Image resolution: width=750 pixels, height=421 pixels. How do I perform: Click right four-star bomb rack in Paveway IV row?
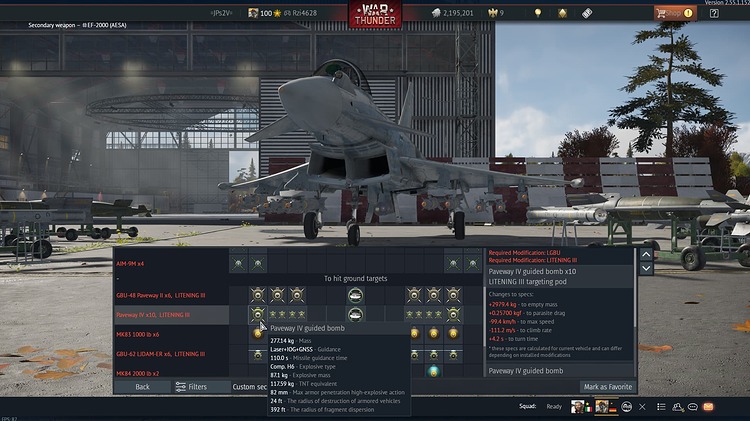(424, 315)
